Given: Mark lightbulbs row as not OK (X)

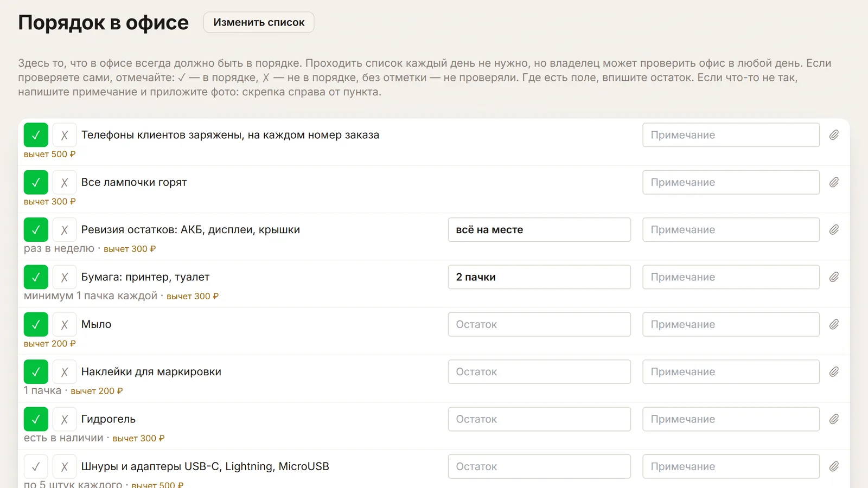Looking at the screenshot, I should [x=65, y=182].
